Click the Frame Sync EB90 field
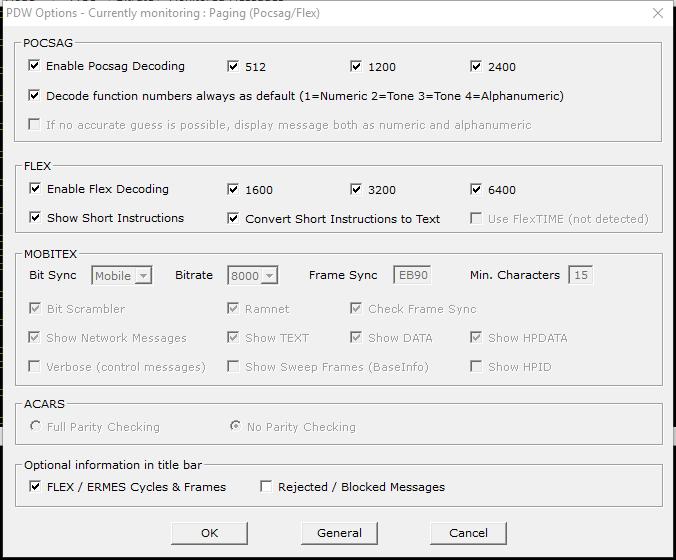The width and height of the screenshot is (676, 560). pos(413,275)
